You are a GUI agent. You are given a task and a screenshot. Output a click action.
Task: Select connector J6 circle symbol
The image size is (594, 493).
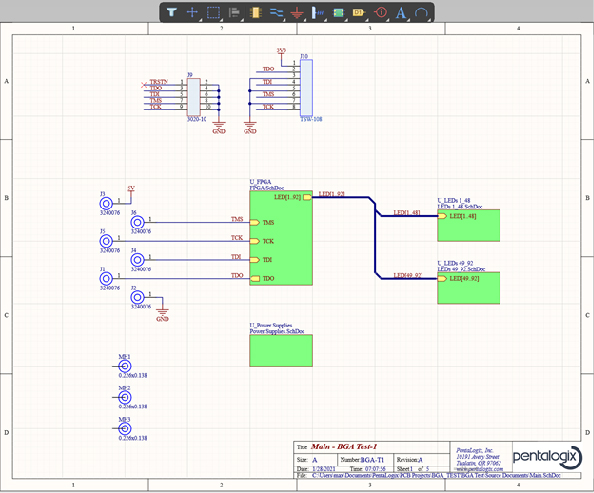click(x=138, y=222)
